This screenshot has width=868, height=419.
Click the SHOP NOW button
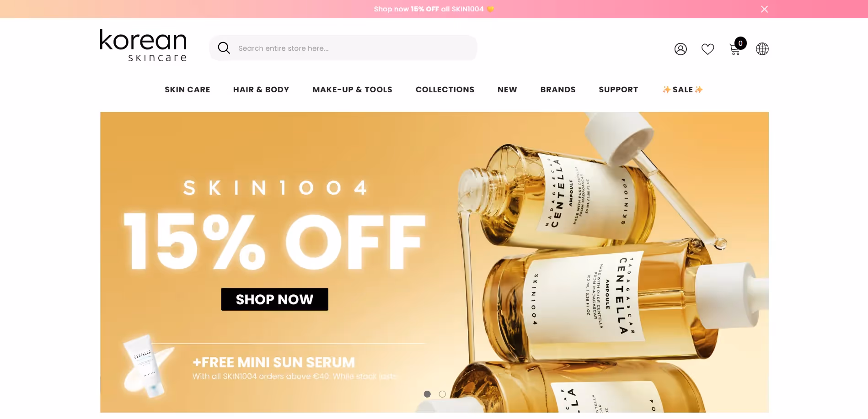(x=274, y=299)
